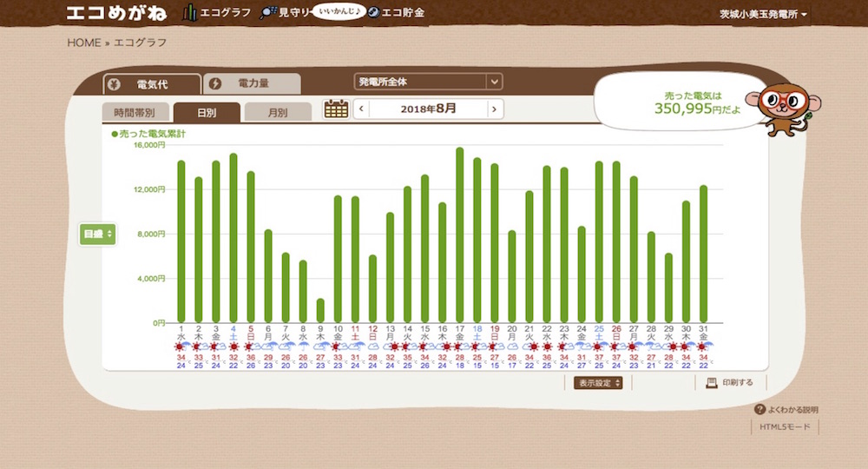Click the 売った電気累計 legend label
The width and height of the screenshot is (868, 469).
pyautogui.click(x=149, y=134)
